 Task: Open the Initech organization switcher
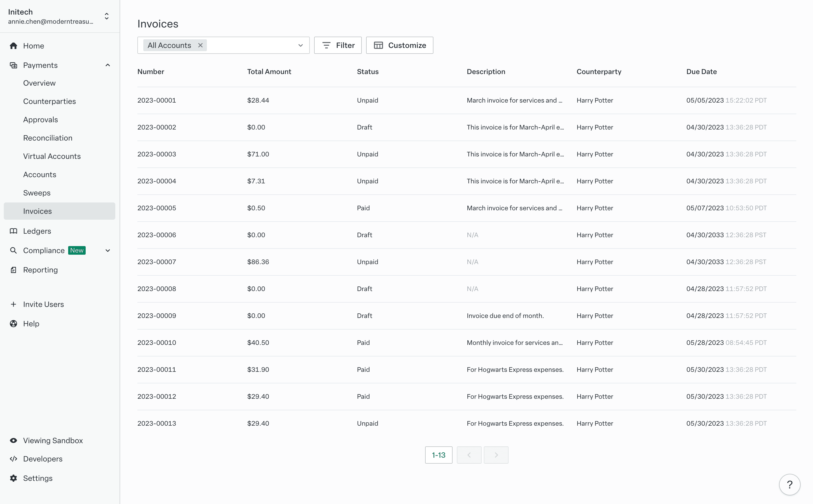[106, 16]
